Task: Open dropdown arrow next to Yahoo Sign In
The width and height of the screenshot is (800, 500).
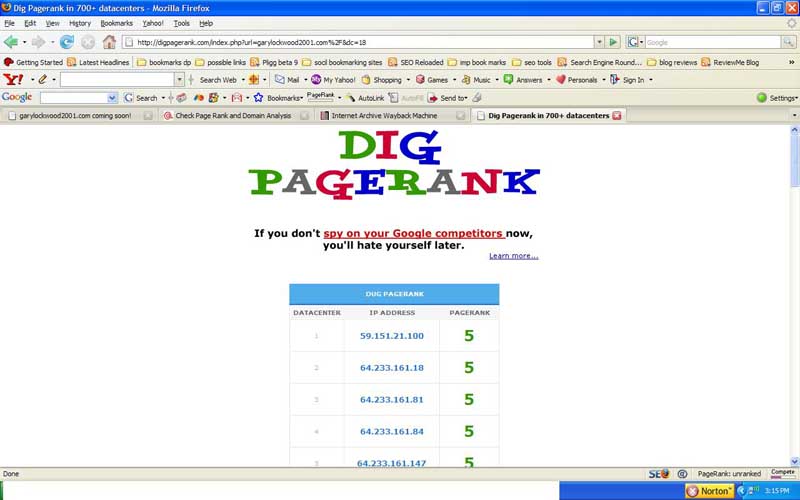Action: coord(651,80)
